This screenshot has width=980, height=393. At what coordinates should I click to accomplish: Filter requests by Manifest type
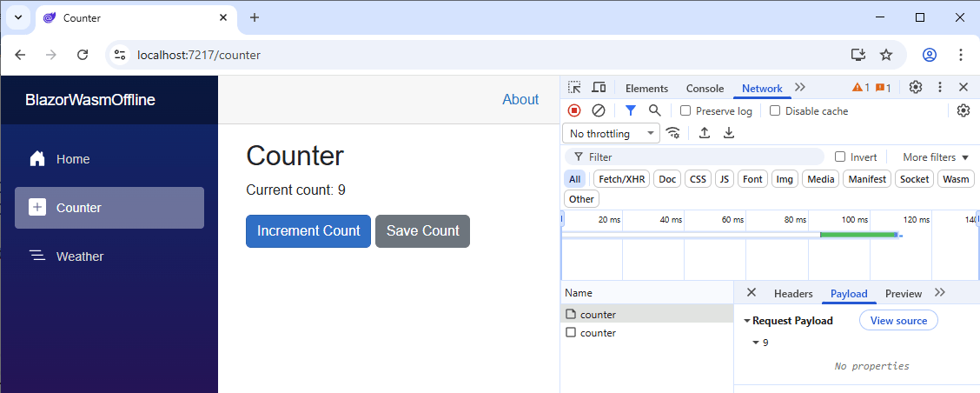coord(867,180)
